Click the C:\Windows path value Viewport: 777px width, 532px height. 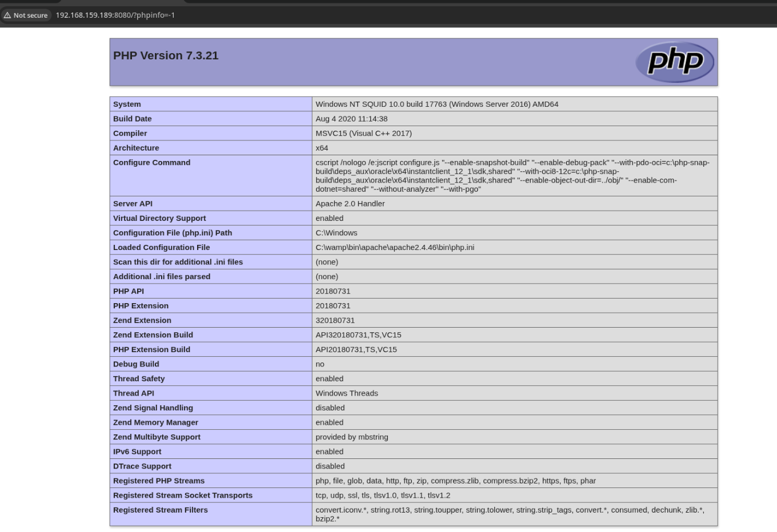coord(337,233)
